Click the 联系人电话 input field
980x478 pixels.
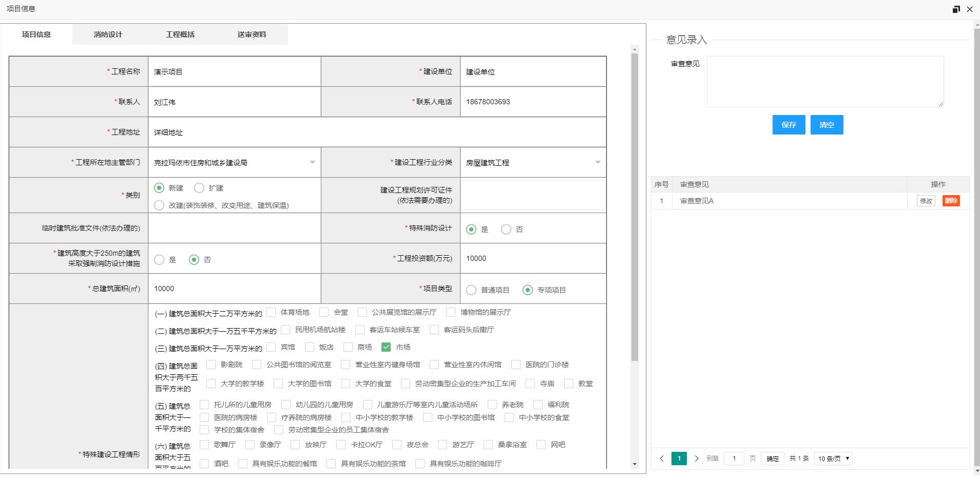[x=533, y=102]
